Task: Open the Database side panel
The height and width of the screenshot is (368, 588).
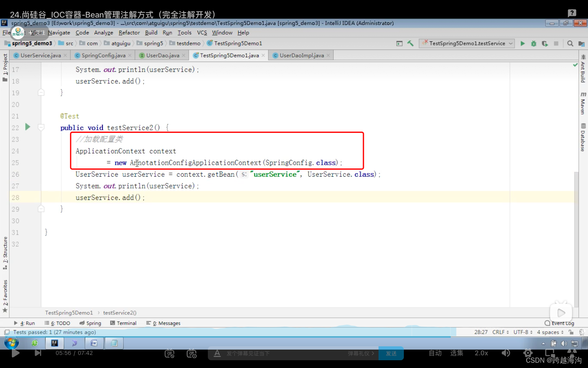Action: 583,137
